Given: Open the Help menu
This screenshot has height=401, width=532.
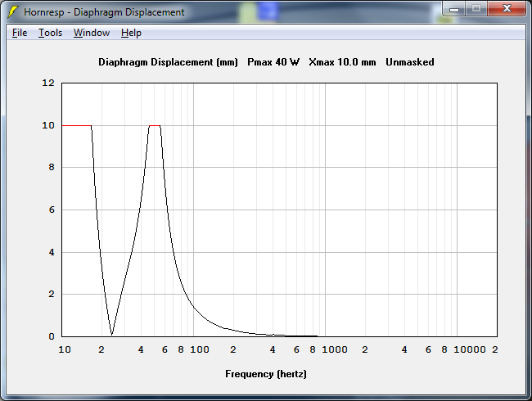Looking at the screenshot, I should 131,33.
